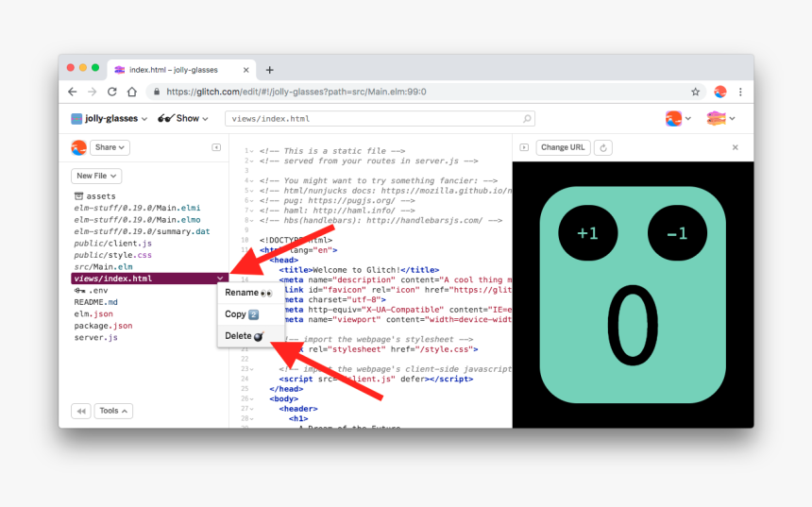The width and height of the screenshot is (812, 507).
Task: Toggle the views/index.html file options chevron
Action: [x=220, y=279]
